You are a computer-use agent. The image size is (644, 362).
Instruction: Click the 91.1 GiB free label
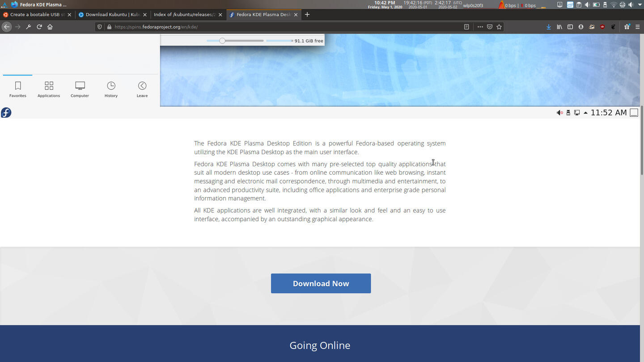pyautogui.click(x=309, y=41)
